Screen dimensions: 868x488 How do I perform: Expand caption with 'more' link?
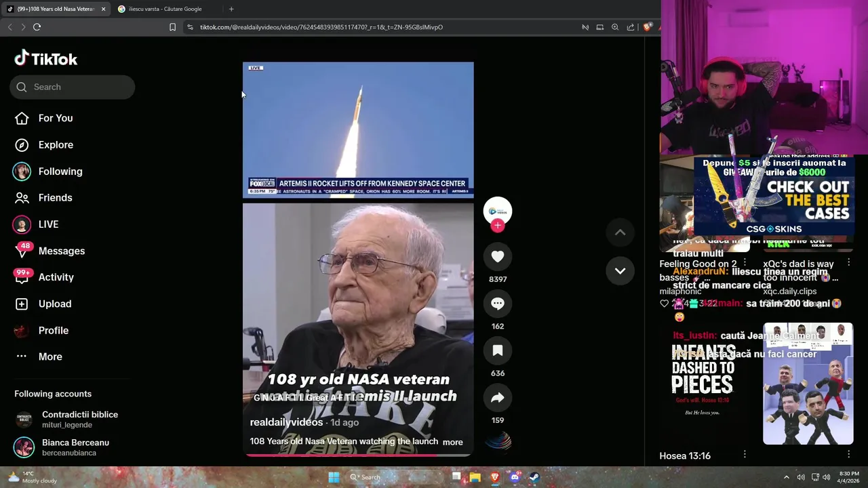pyautogui.click(x=452, y=442)
